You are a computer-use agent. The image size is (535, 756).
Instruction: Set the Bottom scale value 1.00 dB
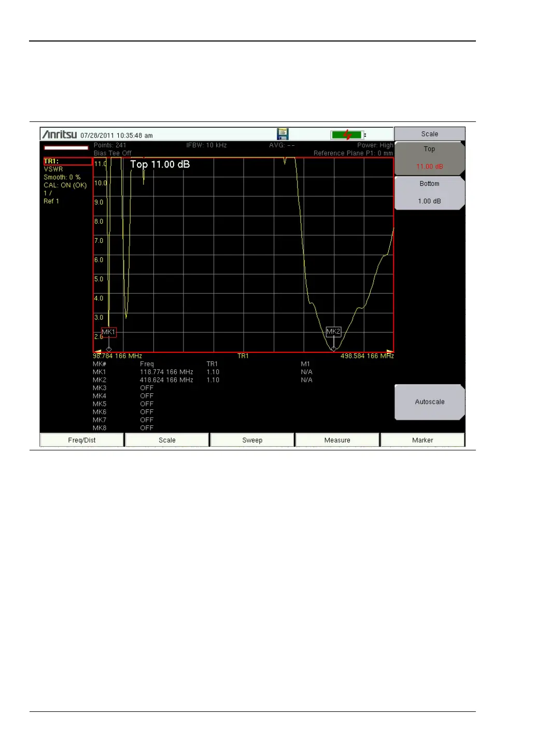point(430,193)
